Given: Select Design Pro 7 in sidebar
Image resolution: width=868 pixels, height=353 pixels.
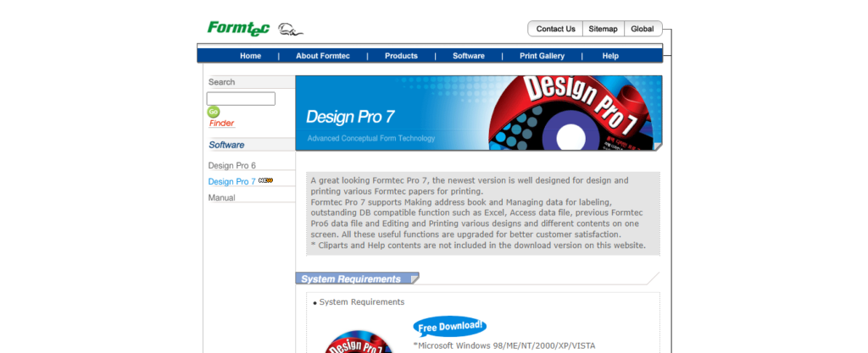Looking at the screenshot, I should [x=232, y=181].
